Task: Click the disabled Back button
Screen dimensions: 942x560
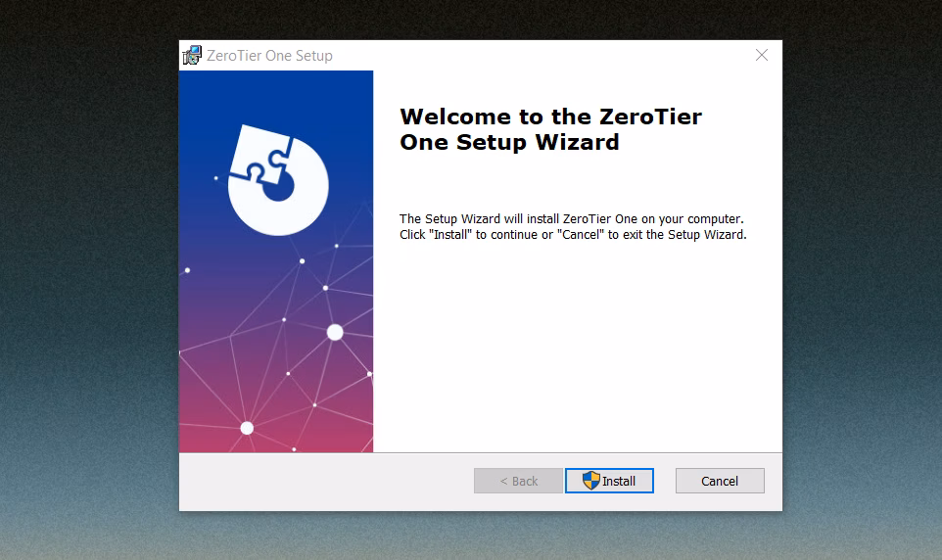Action: click(518, 481)
